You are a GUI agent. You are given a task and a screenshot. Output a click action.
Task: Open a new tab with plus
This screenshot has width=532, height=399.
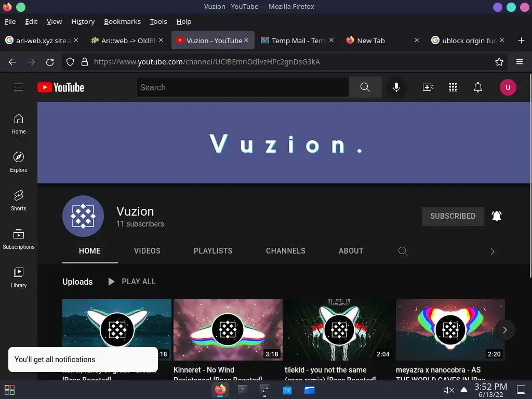pyautogui.click(x=522, y=41)
